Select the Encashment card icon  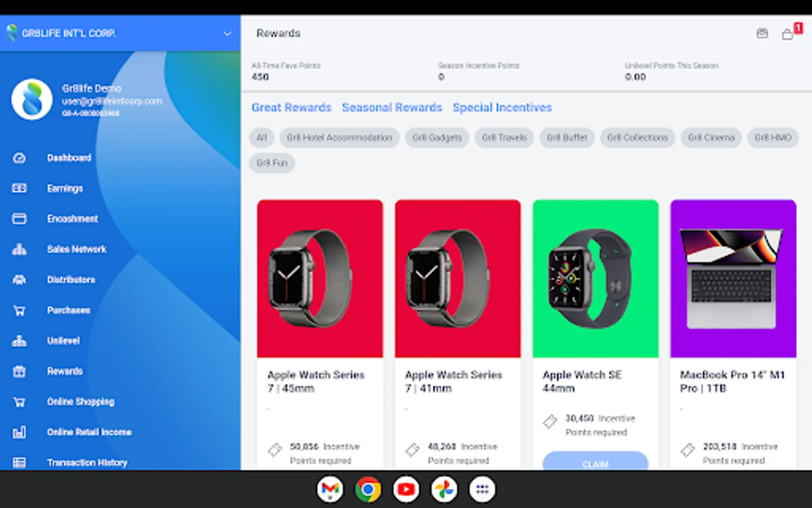[19, 219]
